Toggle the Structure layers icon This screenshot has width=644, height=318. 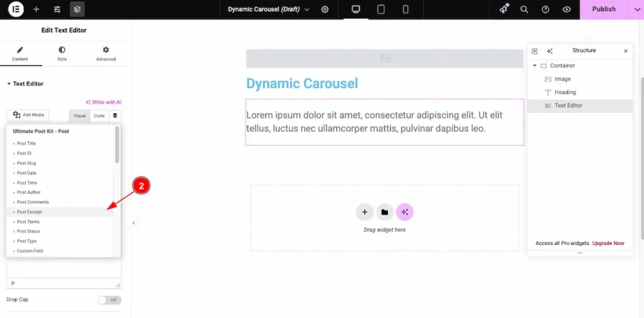tap(77, 9)
